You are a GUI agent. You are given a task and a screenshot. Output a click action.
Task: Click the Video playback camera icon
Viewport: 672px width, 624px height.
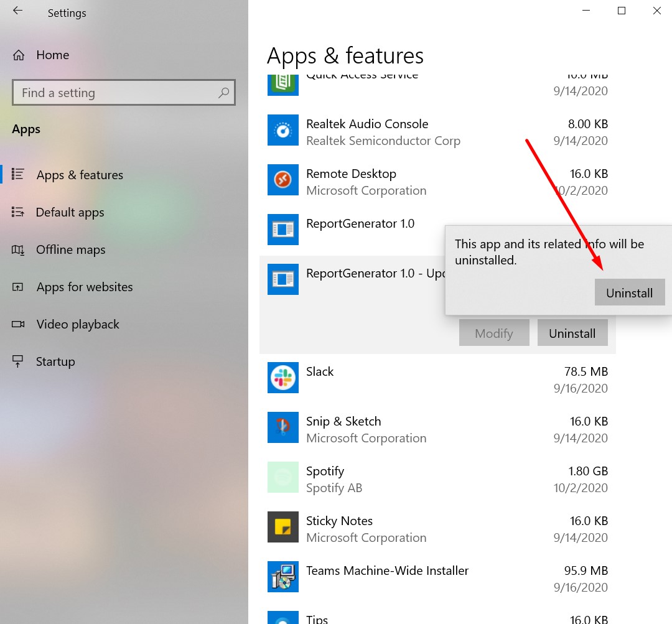17,324
